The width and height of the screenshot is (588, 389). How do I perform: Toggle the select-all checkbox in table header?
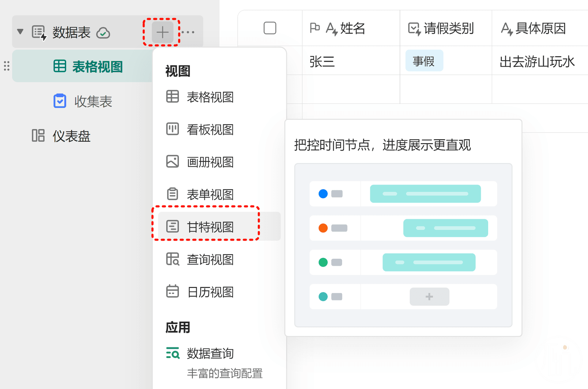[x=270, y=28]
